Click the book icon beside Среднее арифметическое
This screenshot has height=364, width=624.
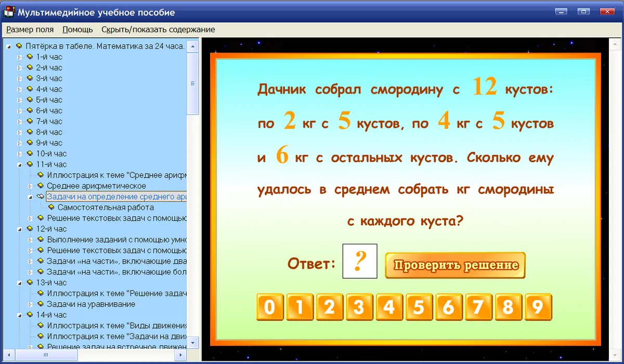41,186
